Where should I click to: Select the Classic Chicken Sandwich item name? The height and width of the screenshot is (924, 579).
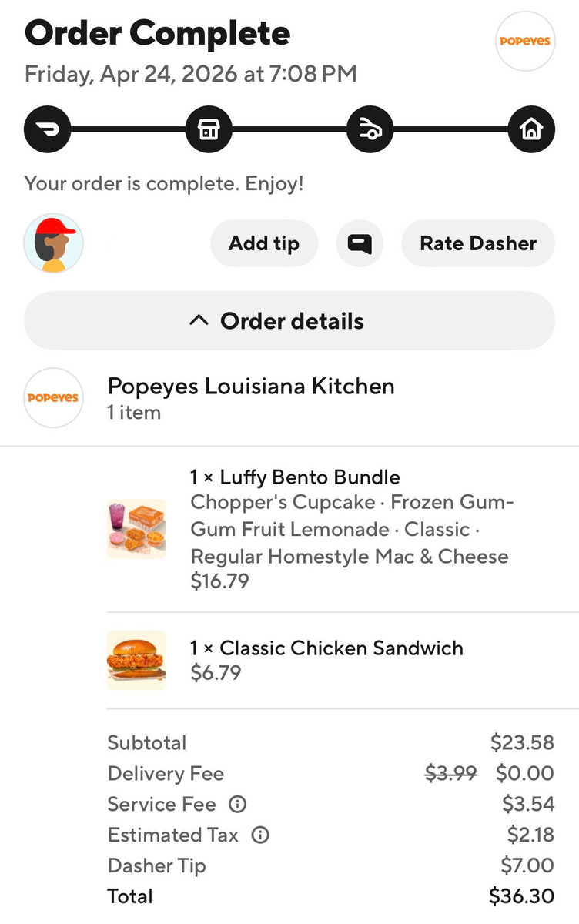coord(326,648)
